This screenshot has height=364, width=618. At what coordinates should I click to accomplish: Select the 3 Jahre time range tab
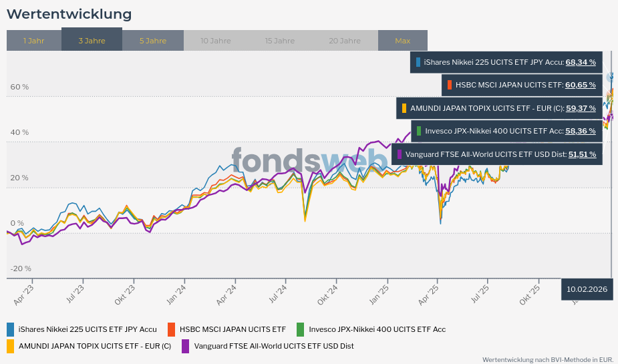click(x=92, y=39)
